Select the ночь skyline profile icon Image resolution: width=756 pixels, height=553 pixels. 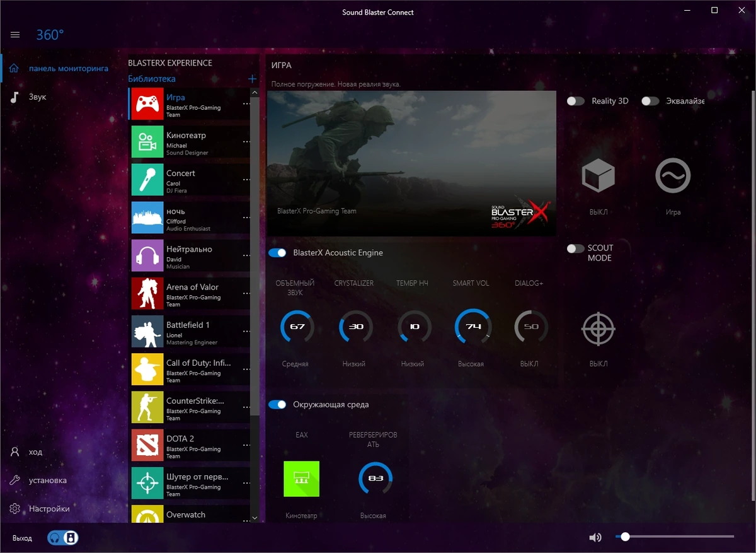147,218
